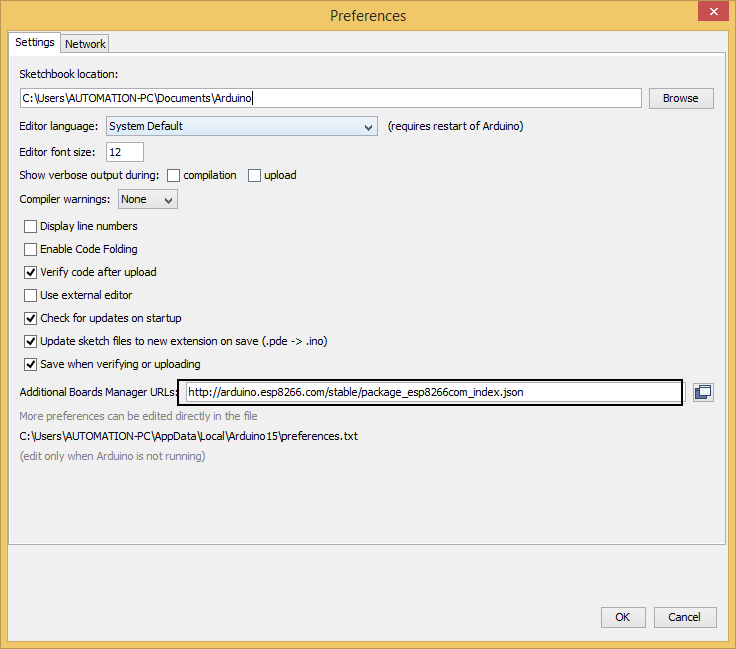Viewport: 736px width, 649px height.
Task: Switch to the Network tab
Action: (x=85, y=44)
